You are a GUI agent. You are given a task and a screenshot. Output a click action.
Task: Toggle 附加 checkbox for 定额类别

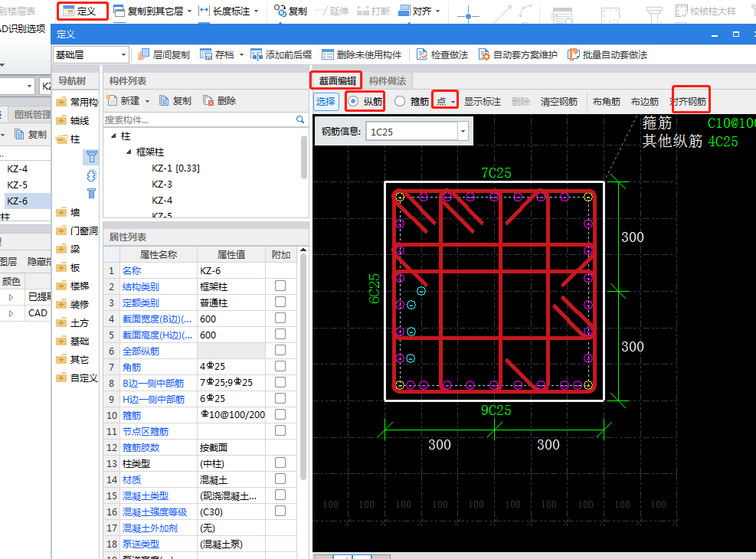click(x=280, y=302)
